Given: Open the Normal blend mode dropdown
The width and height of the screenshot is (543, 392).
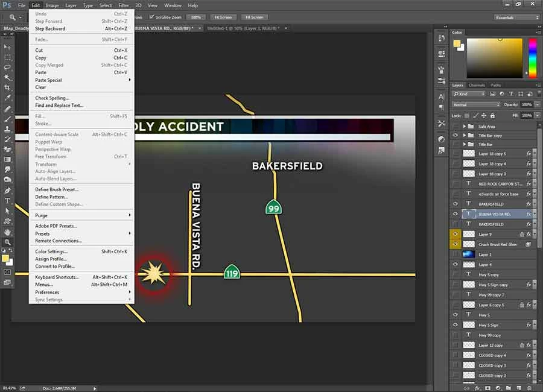Looking at the screenshot, I should 476,104.
